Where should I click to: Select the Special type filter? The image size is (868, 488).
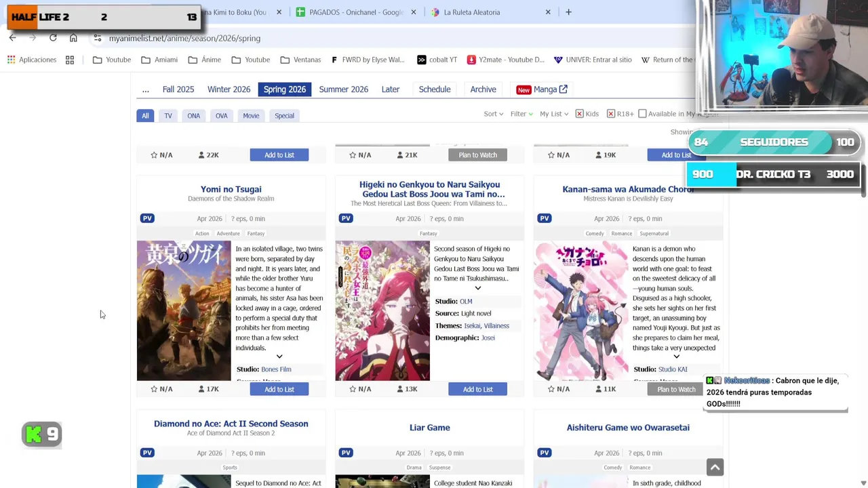pyautogui.click(x=284, y=115)
